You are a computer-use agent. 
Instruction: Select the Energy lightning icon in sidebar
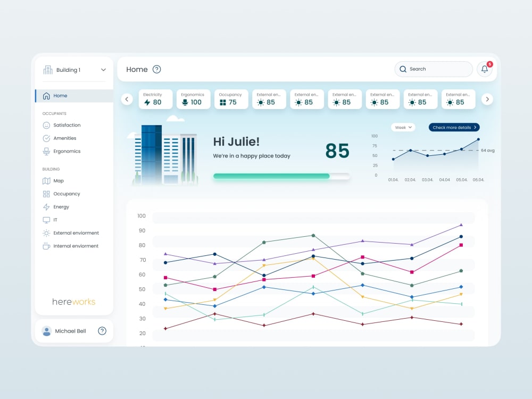[46, 207]
